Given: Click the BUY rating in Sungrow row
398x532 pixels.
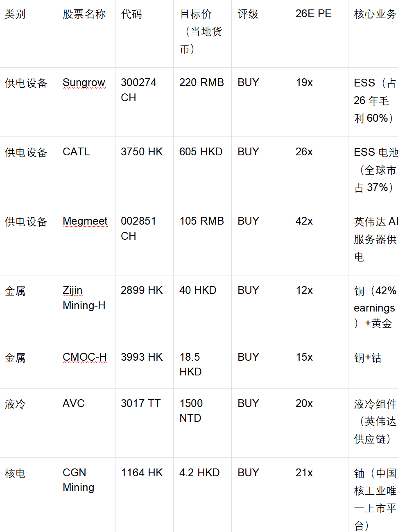Looking at the screenshot, I should pos(248,83).
